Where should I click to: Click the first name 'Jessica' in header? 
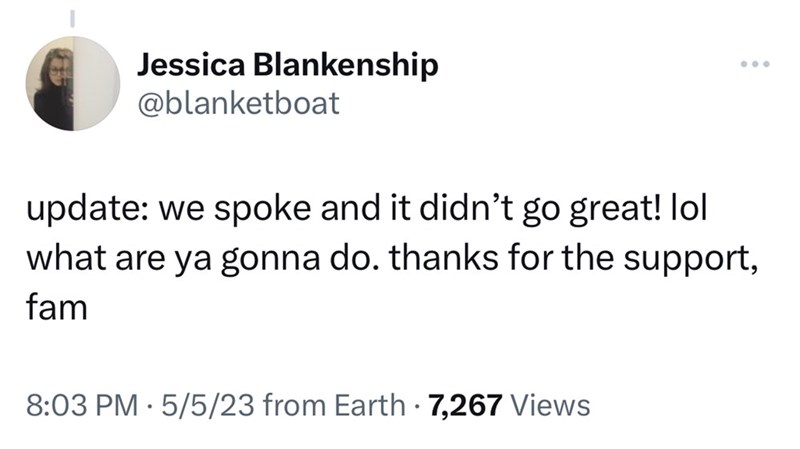pos(190,65)
